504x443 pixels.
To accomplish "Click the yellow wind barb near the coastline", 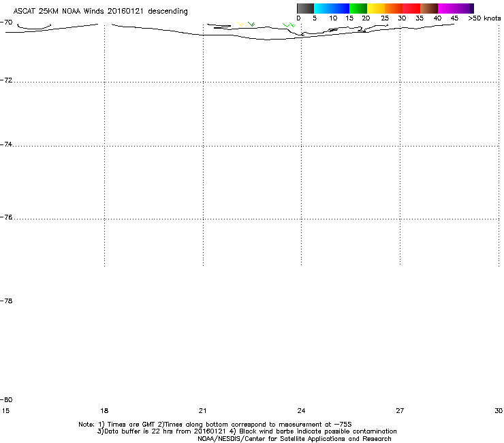I will click(x=239, y=25).
